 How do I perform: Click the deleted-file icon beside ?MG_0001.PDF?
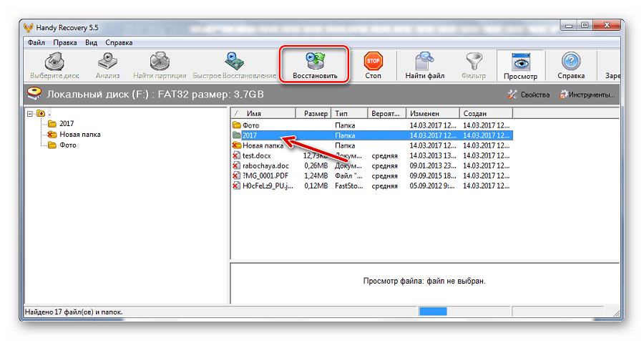pos(236,176)
